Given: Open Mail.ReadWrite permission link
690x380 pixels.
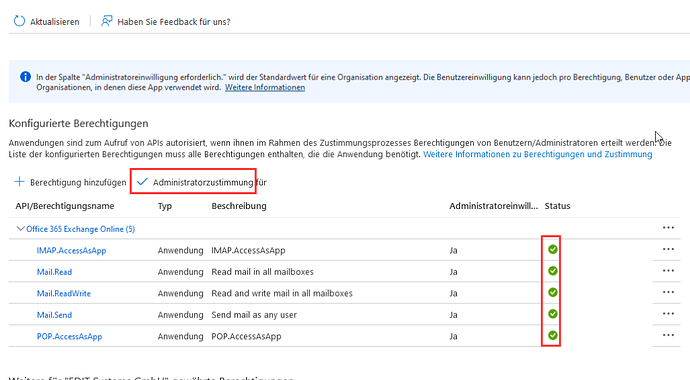Looking at the screenshot, I should click(64, 294).
